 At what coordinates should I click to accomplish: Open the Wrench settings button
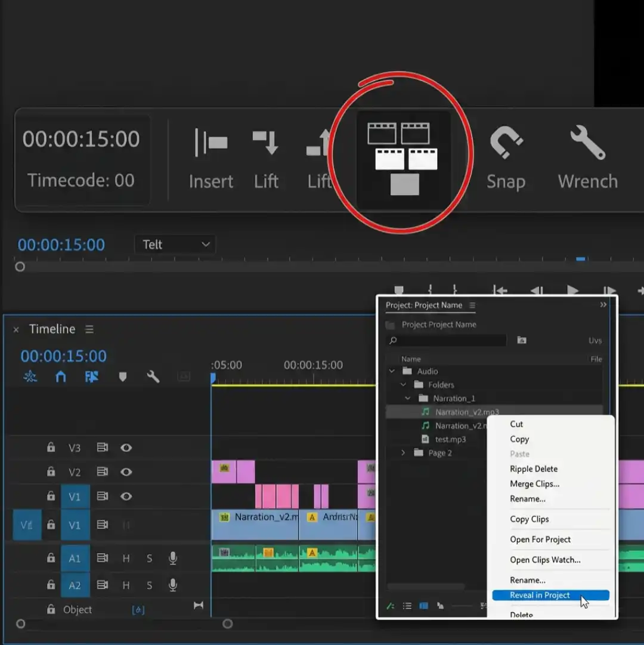tap(588, 159)
